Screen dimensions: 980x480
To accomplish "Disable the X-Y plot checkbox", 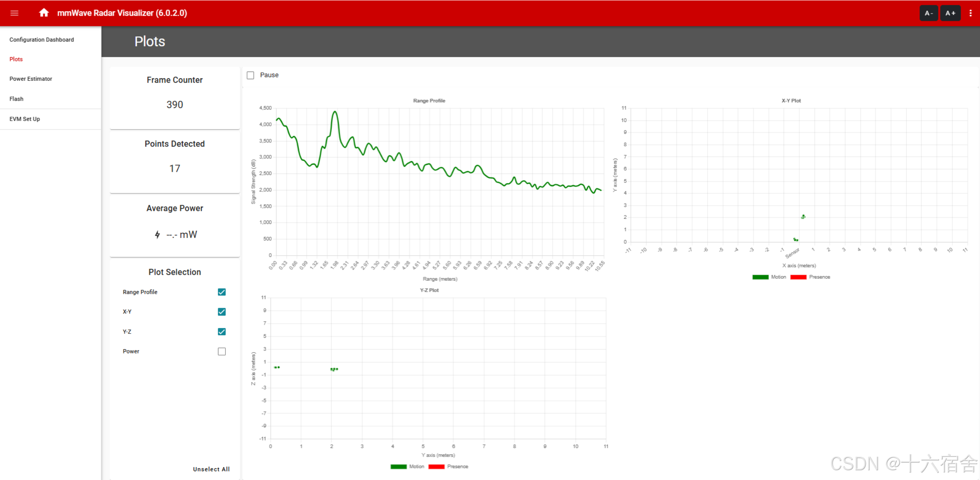I will [x=222, y=312].
